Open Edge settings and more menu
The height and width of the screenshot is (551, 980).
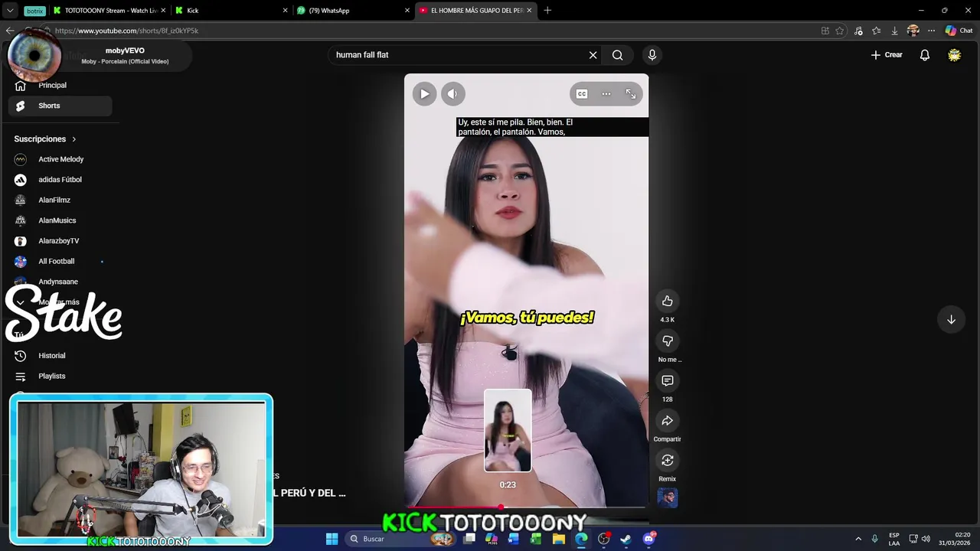click(931, 31)
